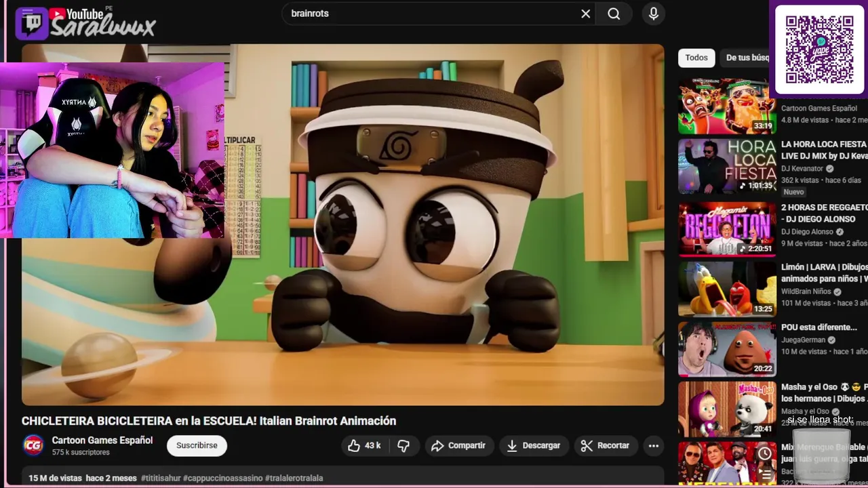This screenshot has height=488, width=868.
Task: Click the JuegaGerman channel name
Action: point(804,340)
